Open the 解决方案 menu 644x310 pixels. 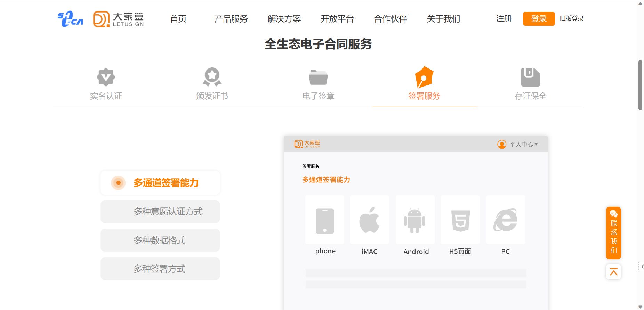tap(284, 19)
